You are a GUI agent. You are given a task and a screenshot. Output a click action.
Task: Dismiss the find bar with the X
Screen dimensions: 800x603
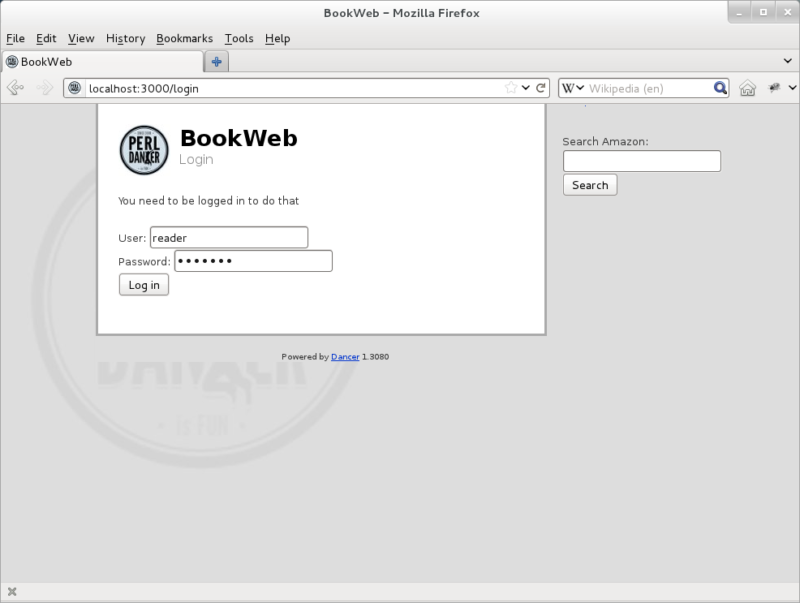click(12, 591)
